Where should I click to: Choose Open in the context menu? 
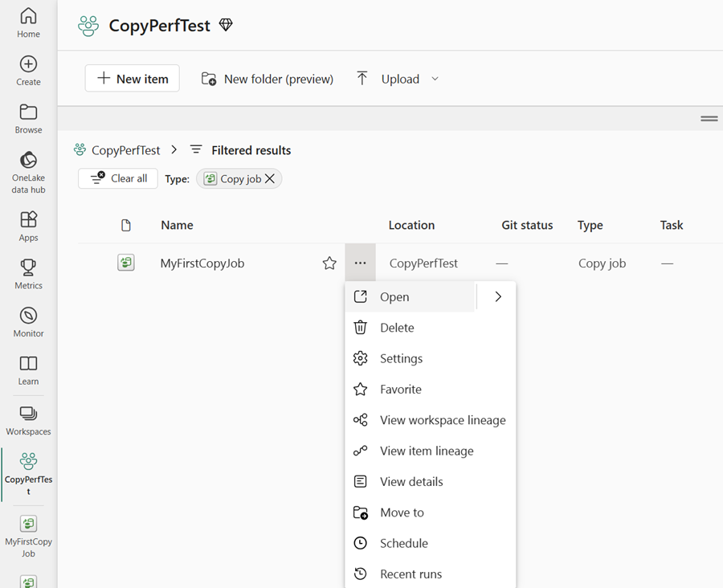[410, 296]
